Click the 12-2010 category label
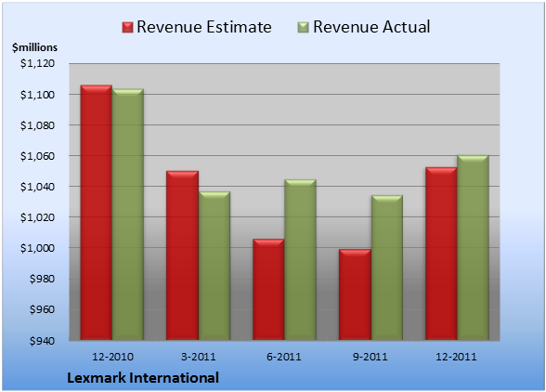This screenshot has height=392, width=546. [112, 357]
